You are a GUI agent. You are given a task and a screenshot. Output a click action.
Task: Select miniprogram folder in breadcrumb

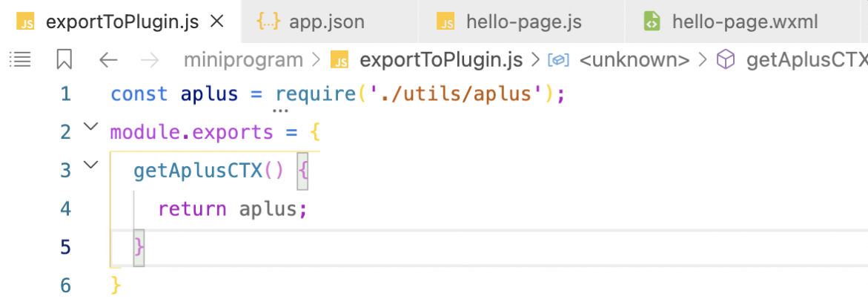pyautogui.click(x=243, y=59)
